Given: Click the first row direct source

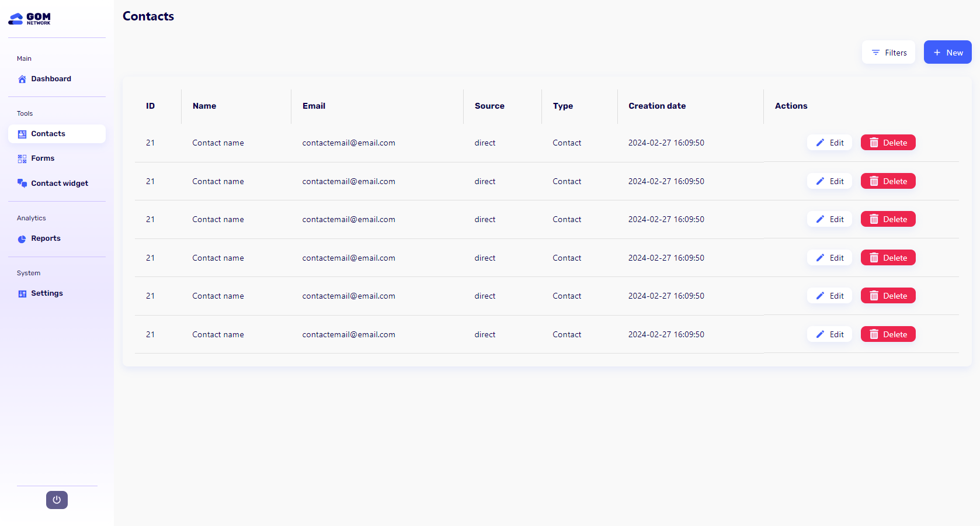Looking at the screenshot, I should pos(485,143).
